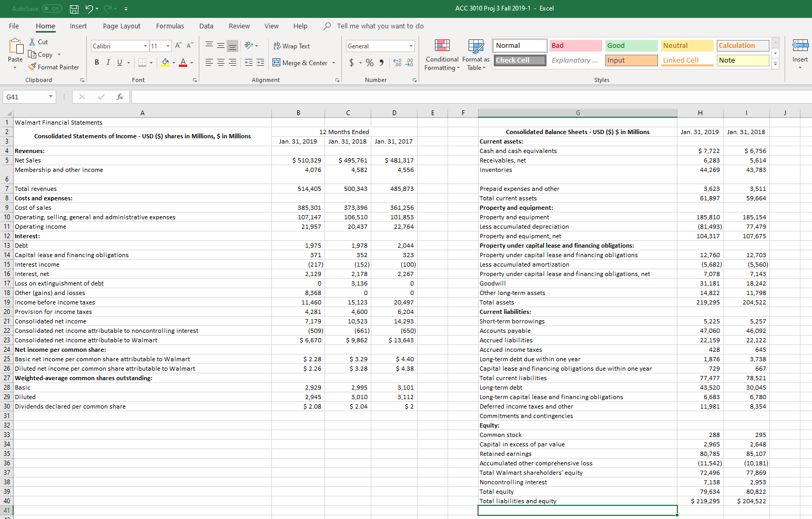
Task: Open the Data ribbon tab
Action: [206, 26]
